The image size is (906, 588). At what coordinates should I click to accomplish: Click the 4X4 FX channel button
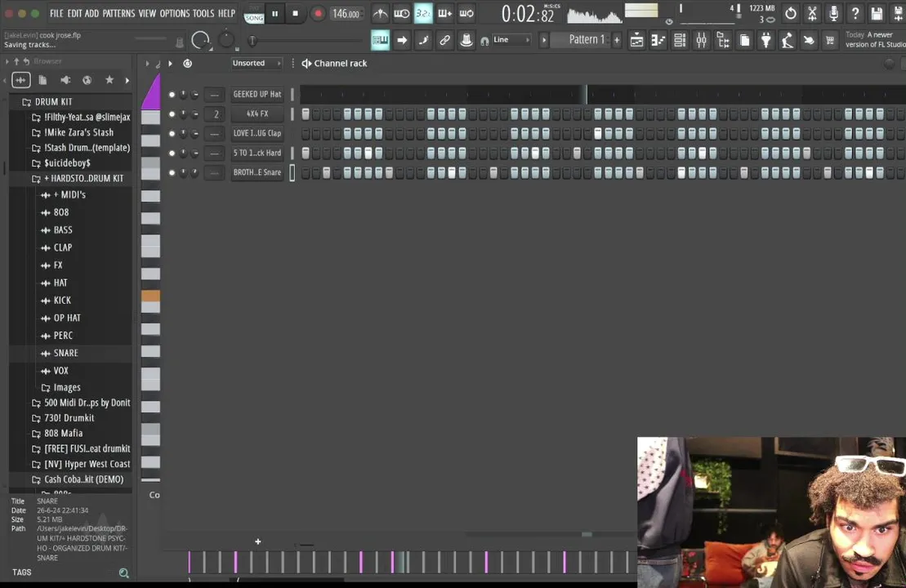point(257,114)
